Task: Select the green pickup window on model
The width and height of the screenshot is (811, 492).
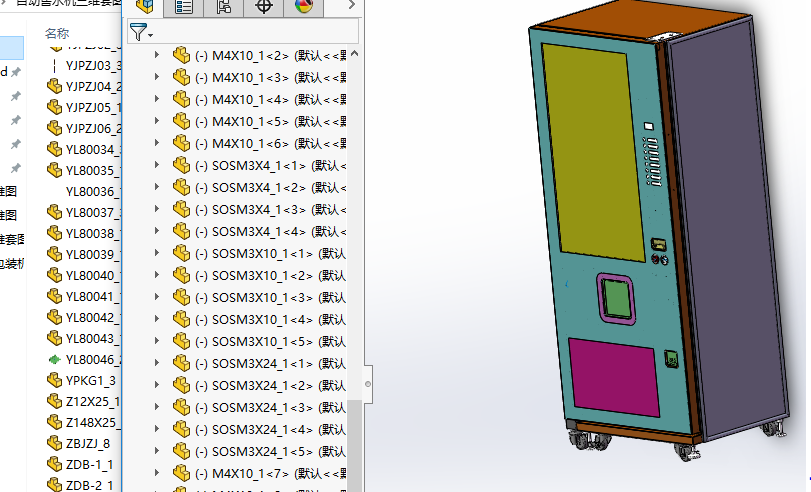Action: (x=617, y=300)
